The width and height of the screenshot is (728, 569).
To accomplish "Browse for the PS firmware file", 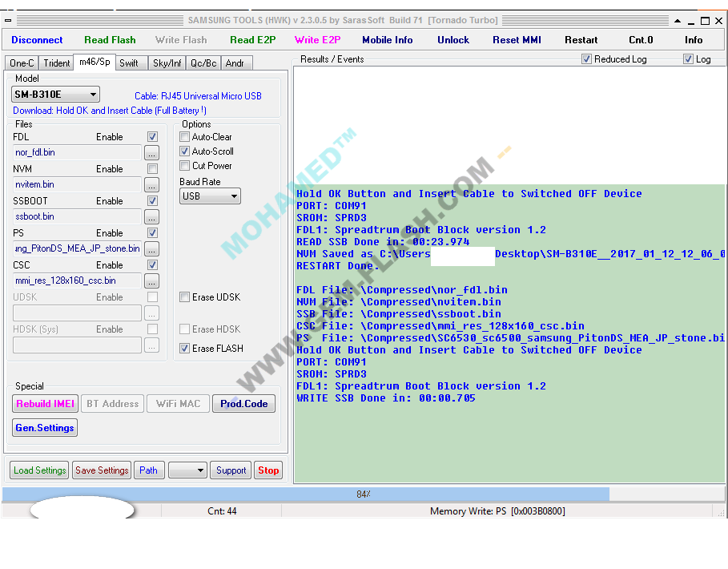I will coord(151,248).
